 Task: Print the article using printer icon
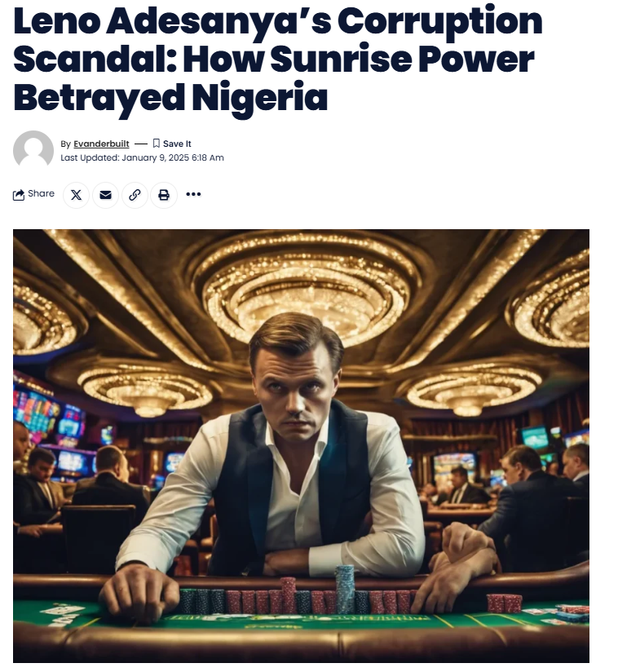[x=164, y=195]
